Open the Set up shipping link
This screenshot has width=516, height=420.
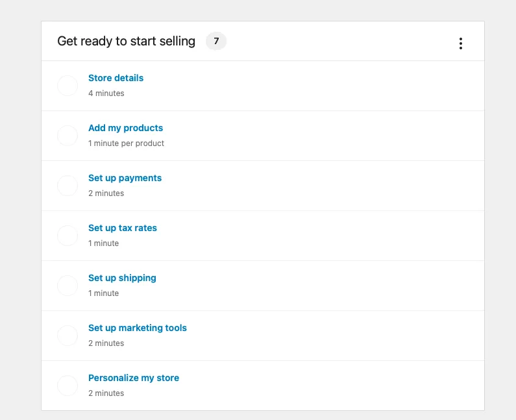tap(122, 278)
